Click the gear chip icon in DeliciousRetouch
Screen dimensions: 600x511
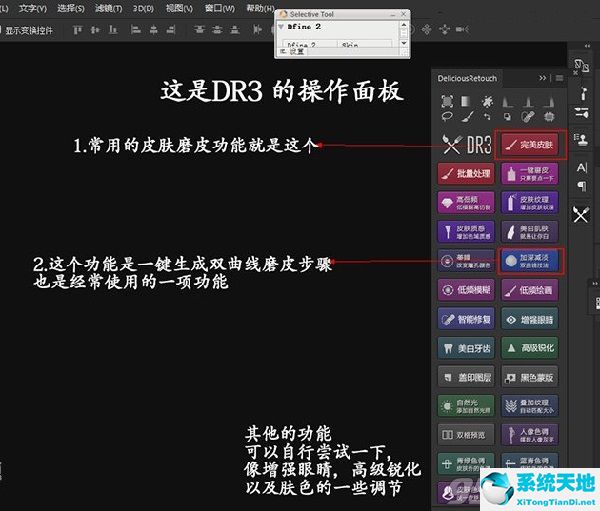pyautogui.click(x=549, y=116)
